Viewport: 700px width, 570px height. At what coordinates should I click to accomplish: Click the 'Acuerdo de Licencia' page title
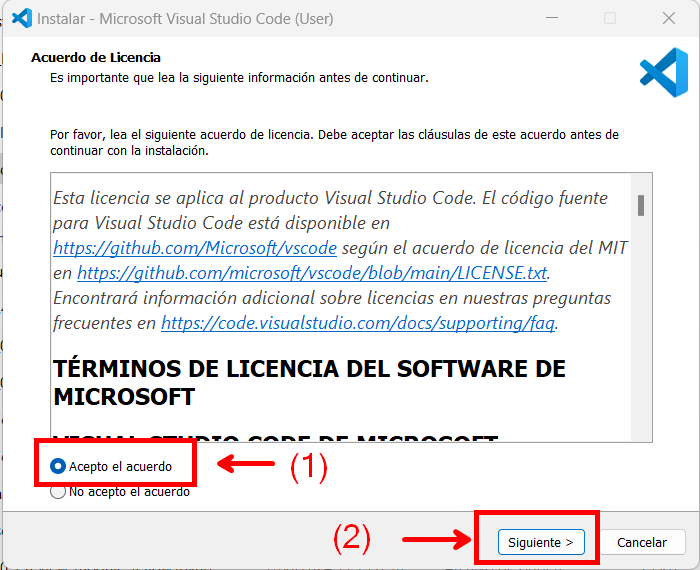(96, 58)
